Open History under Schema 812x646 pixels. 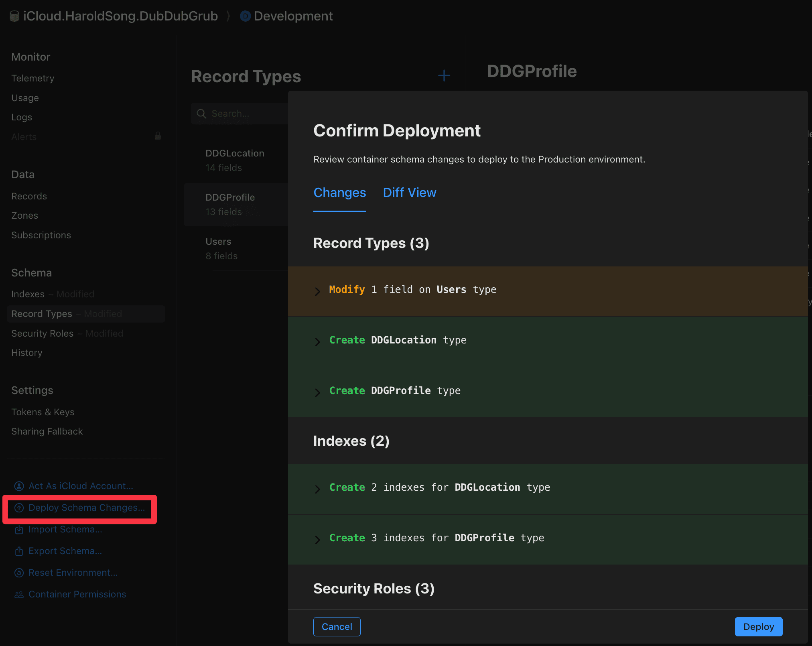click(26, 353)
